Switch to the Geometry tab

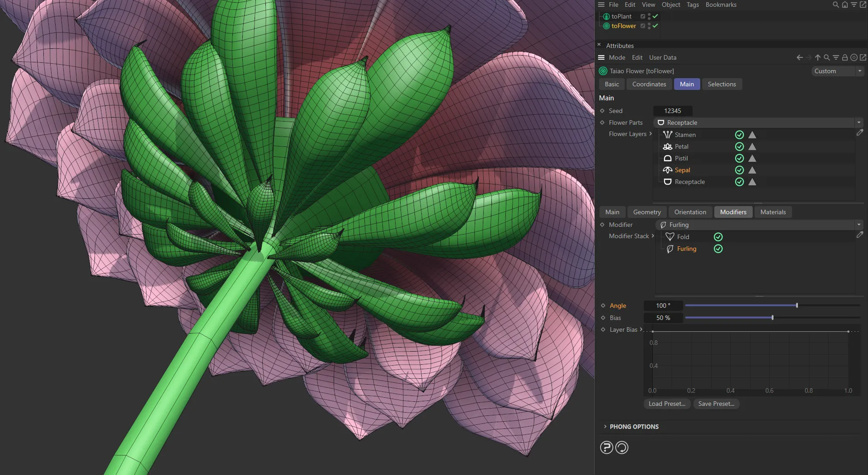646,212
